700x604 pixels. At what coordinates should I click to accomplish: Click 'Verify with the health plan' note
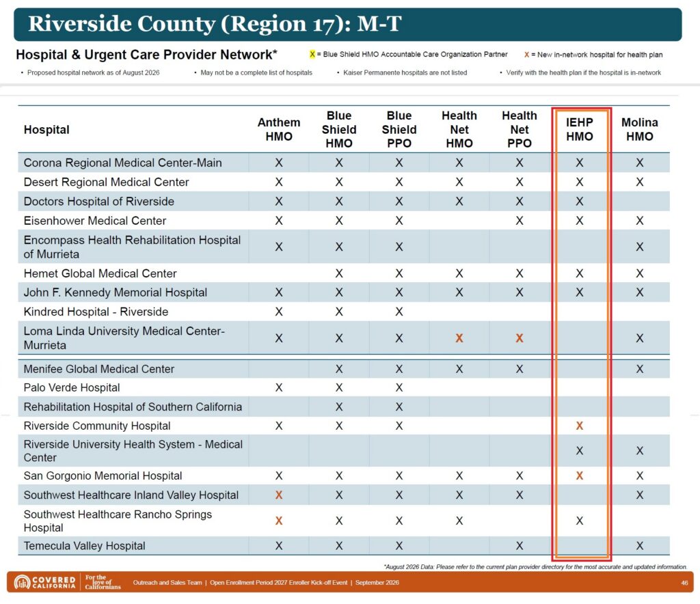584,72
